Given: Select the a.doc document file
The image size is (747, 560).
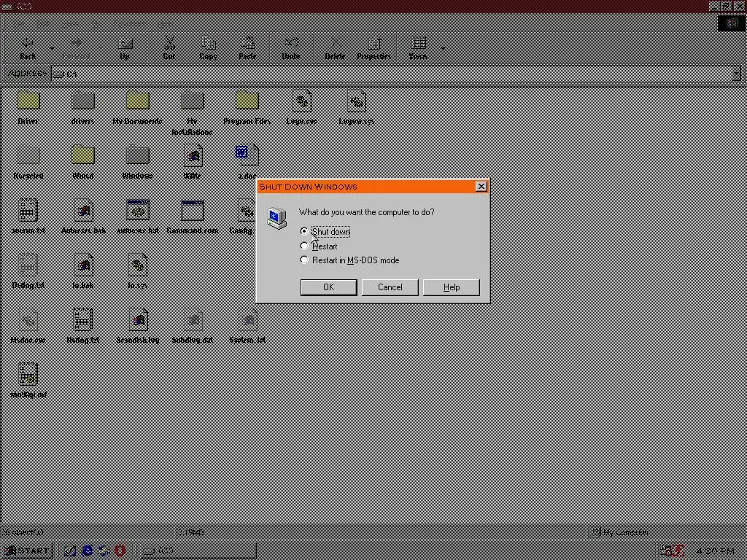Looking at the screenshot, I should pyautogui.click(x=247, y=163).
